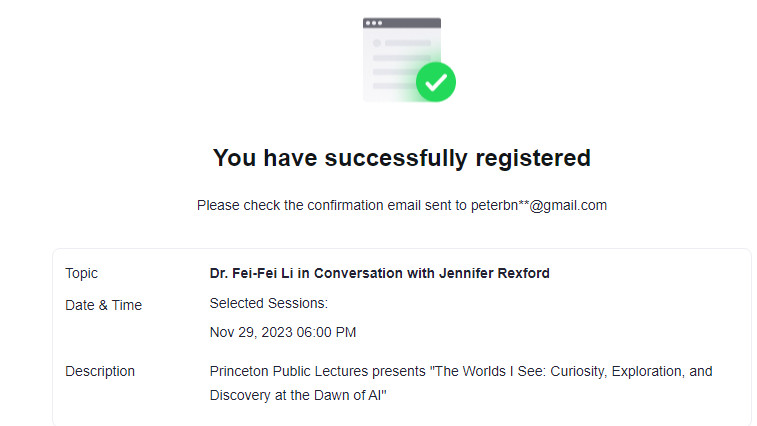Select the 'You have successfully registered' heading
The height and width of the screenshot is (426, 757).
coord(402,158)
